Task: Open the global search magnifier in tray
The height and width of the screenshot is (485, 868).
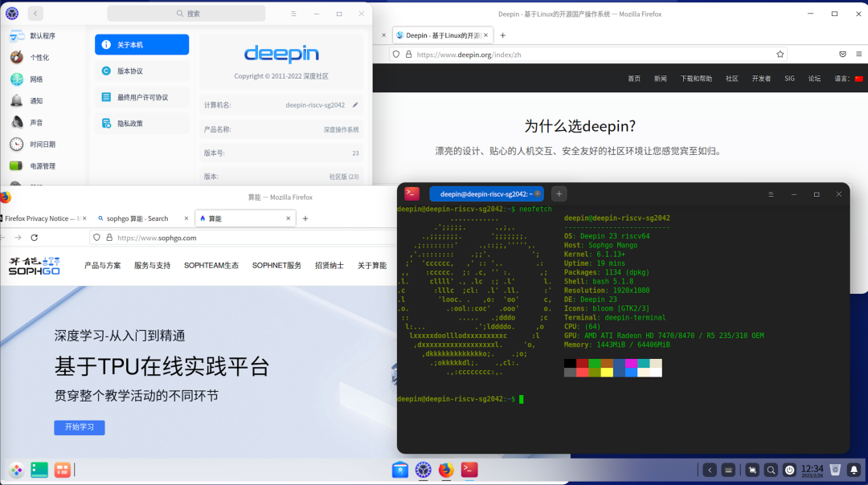Action: click(771, 470)
